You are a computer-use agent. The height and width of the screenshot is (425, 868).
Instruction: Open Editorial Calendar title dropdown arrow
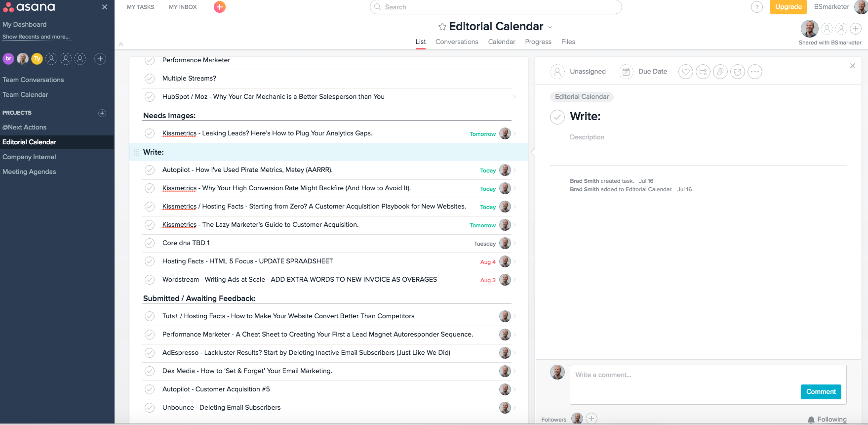(550, 27)
